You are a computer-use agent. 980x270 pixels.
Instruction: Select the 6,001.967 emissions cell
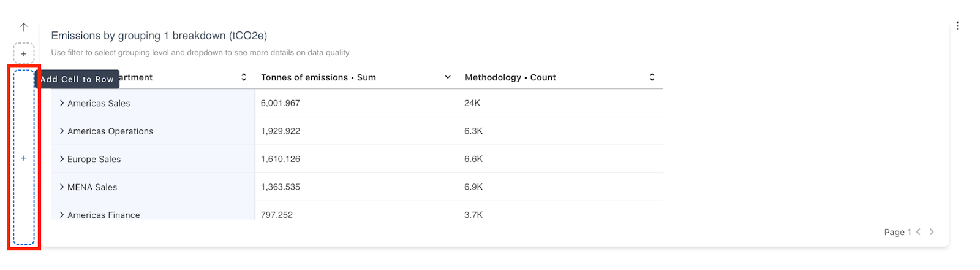pyautogui.click(x=281, y=103)
